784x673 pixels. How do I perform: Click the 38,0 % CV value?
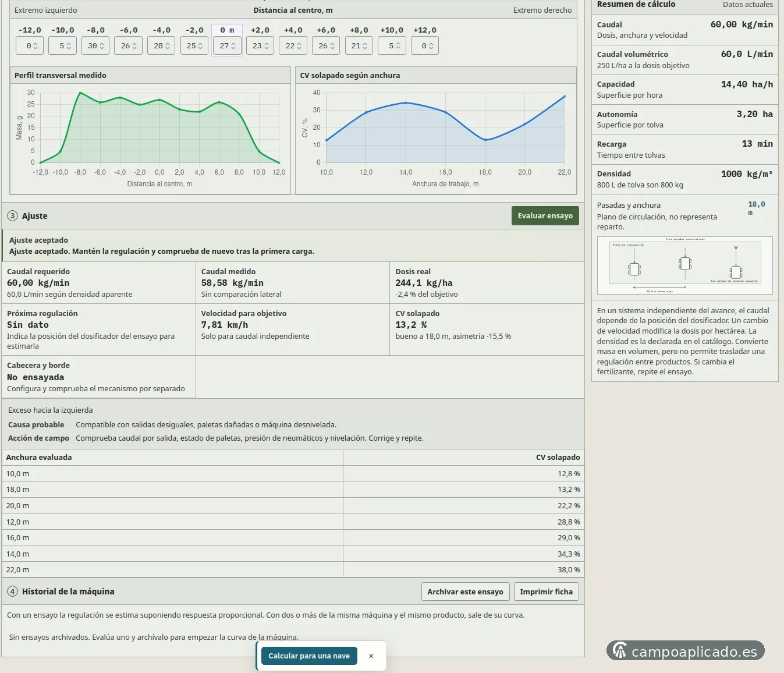[569, 570]
